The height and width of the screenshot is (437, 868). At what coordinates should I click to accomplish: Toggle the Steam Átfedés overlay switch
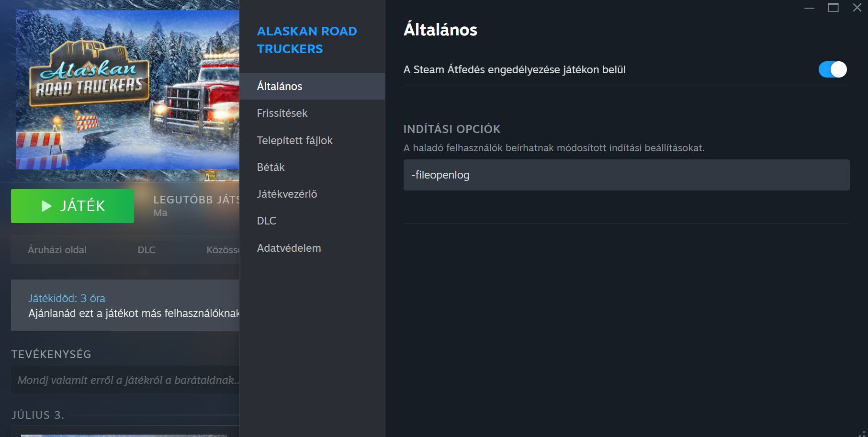(x=832, y=69)
